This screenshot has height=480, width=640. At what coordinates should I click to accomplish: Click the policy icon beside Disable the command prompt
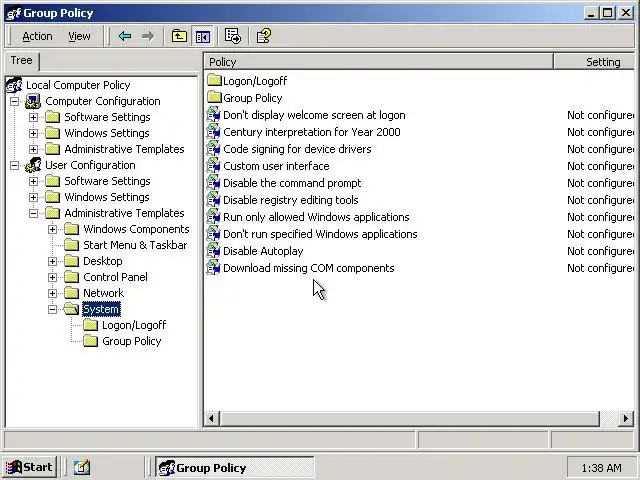213,183
